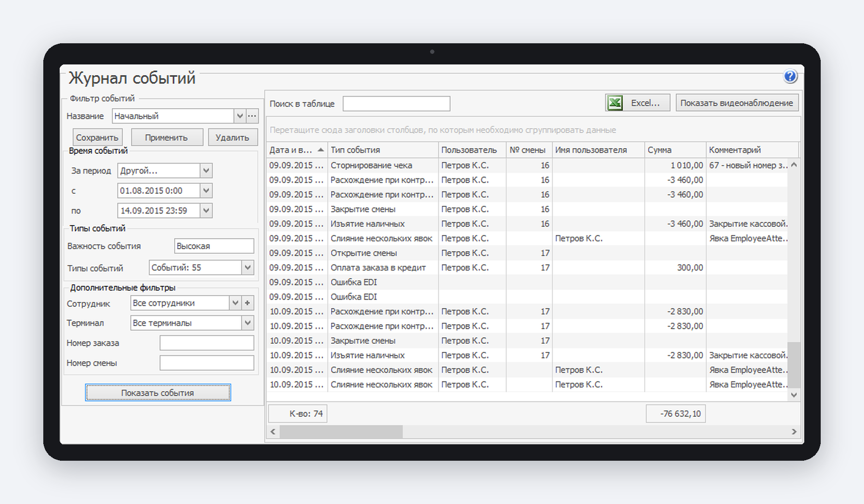Expand the Типы событий dropdown
Viewport: 864px width, 504px height.
coord(247,268)
